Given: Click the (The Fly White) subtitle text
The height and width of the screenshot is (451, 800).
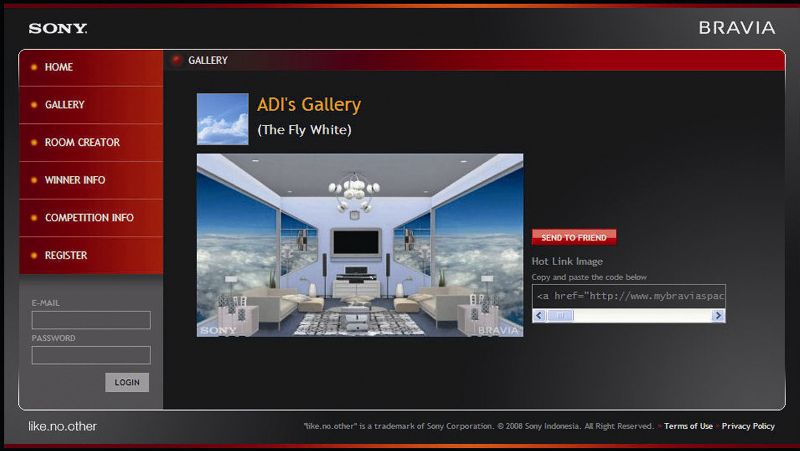Looking at the screenshot, I should 305,130.
